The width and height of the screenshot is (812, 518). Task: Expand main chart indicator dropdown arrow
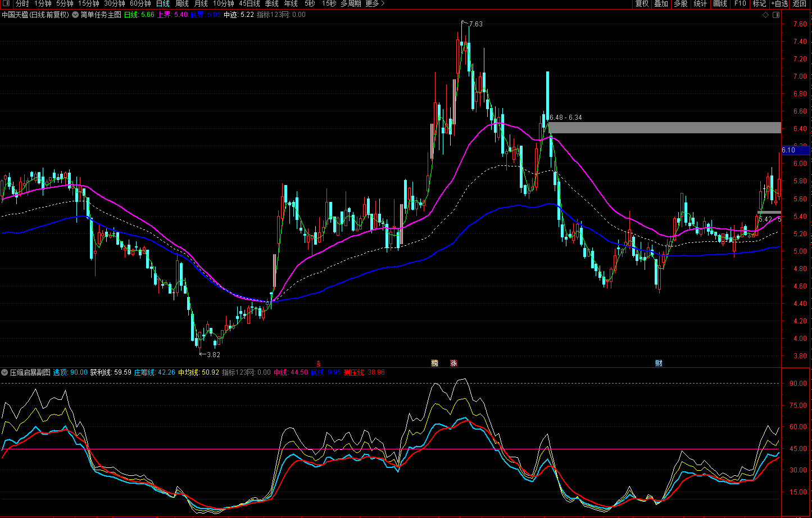75,15
